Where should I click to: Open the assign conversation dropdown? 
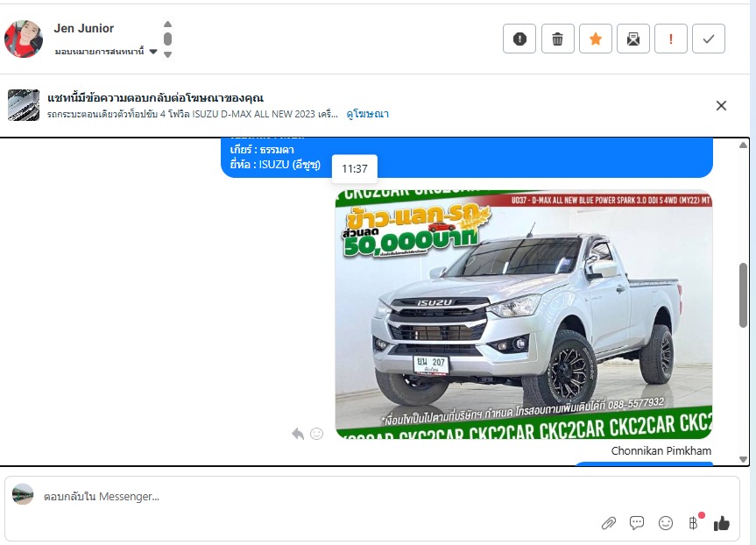coord(106,52)
